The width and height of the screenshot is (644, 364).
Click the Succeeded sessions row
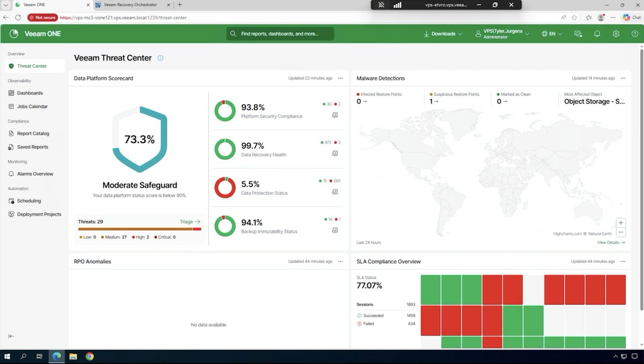[386, 316]
